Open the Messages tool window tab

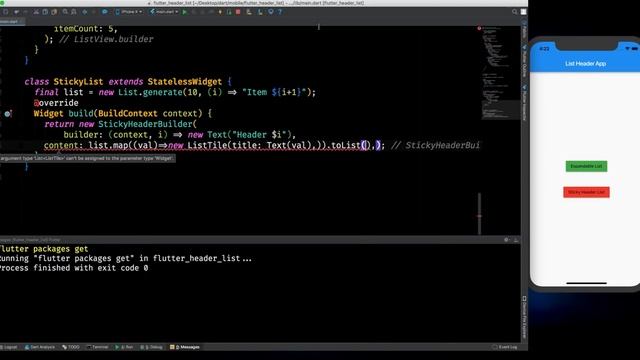[185, 347]
